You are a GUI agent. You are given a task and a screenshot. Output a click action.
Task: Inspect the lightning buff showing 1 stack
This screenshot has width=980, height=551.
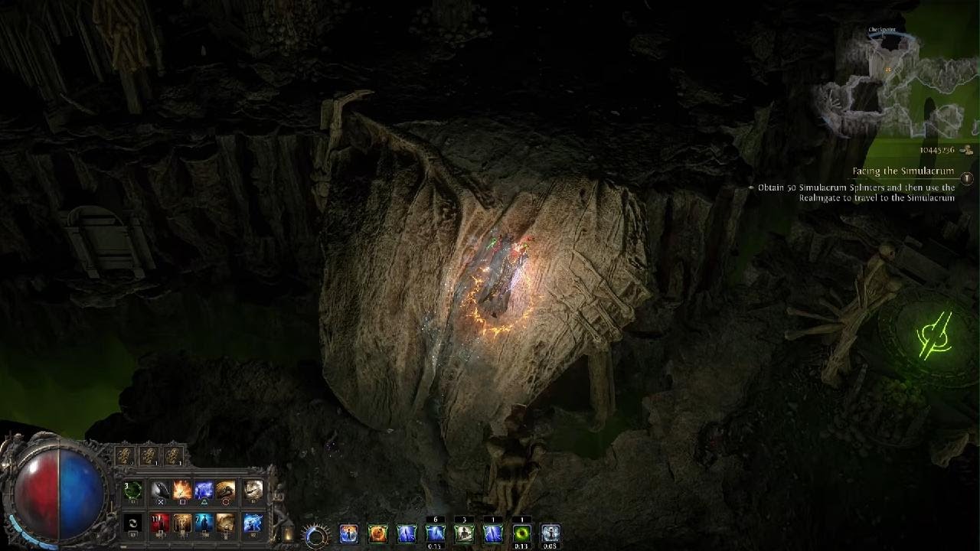click(x=493, y=533)
